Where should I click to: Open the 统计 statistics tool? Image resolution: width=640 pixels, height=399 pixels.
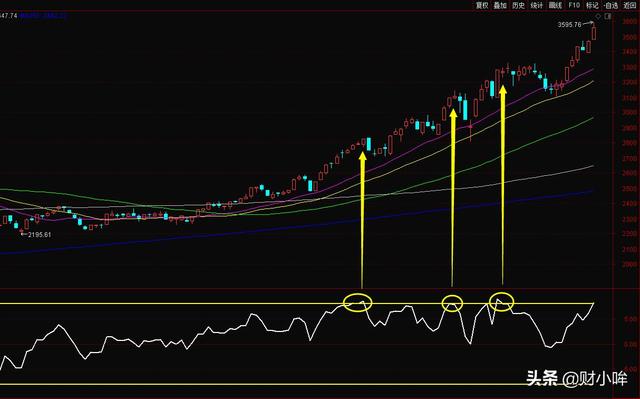(x=537, y=5)
